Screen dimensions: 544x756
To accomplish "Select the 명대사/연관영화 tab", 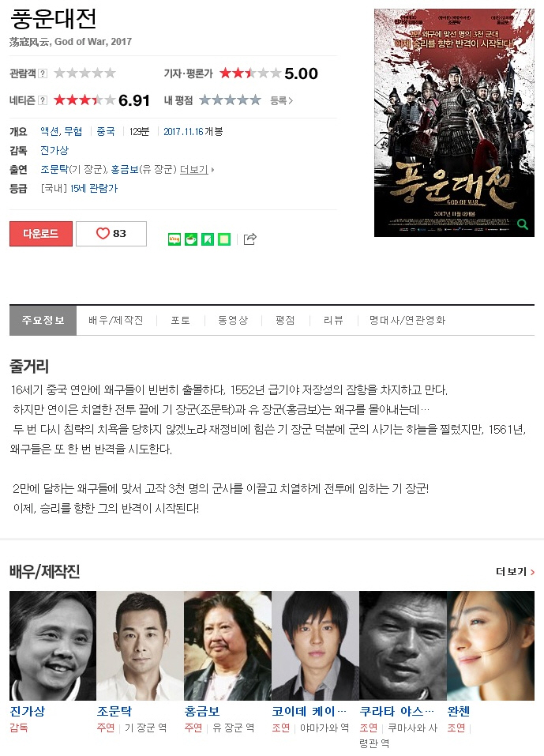I will tap(407, 320).
